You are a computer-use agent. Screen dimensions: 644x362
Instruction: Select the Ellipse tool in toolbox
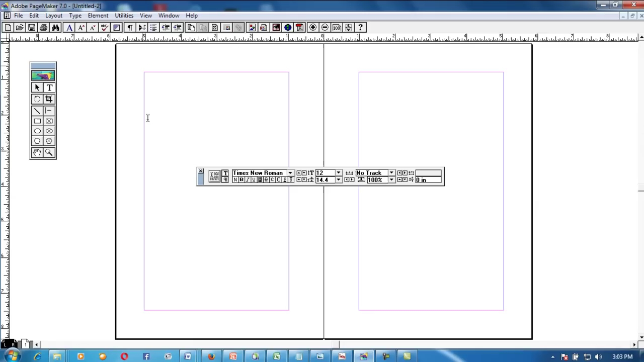click(37, 131)
